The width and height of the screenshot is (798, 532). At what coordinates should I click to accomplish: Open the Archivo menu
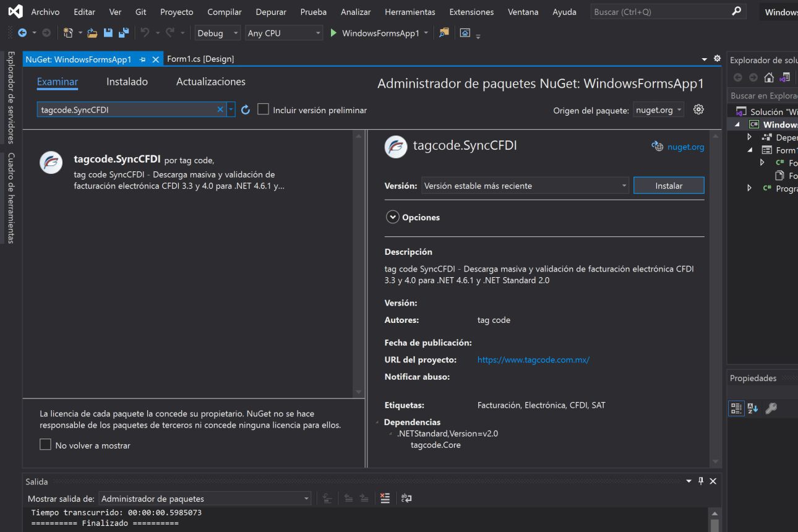45,12
